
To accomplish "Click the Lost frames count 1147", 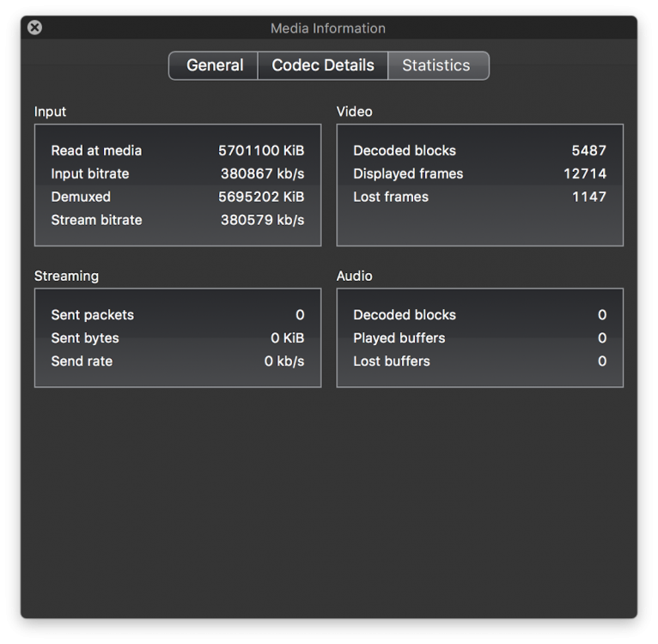I will tap(589, 197).
